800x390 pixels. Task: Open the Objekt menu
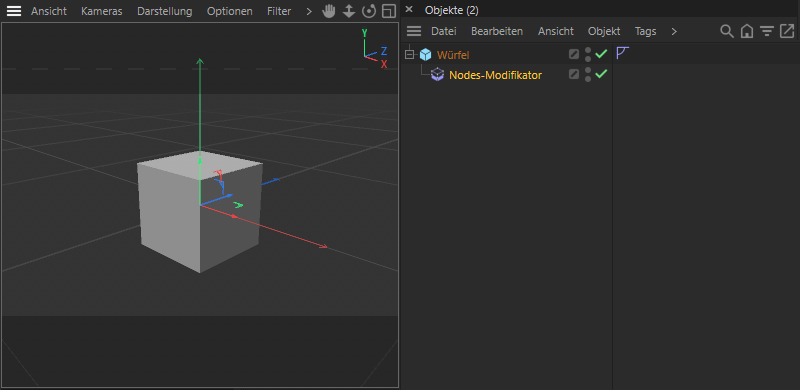coord(604,31)
